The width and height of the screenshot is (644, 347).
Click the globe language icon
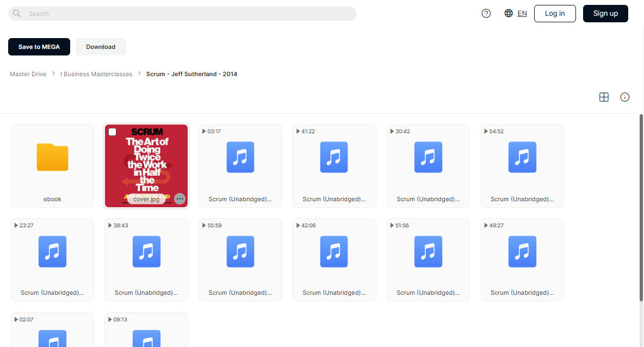click(x=509, y=13)
